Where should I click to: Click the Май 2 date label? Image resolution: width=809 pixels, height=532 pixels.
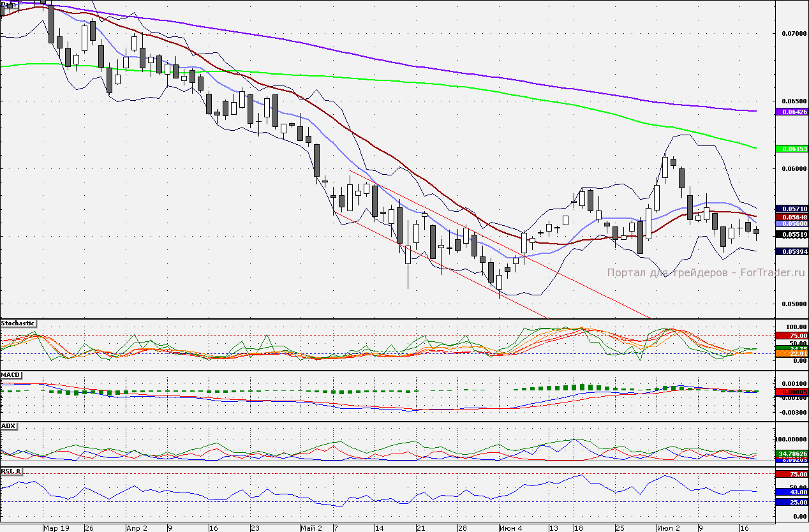tap(311, 528)
